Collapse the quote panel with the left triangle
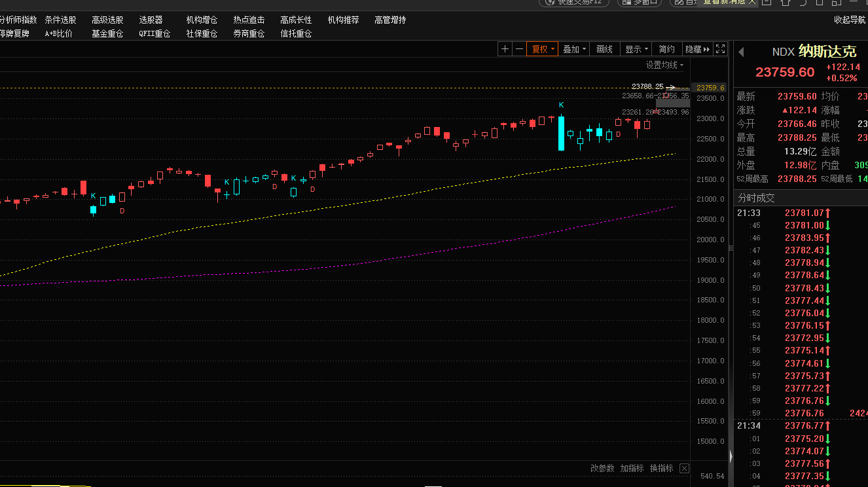Screen dimensions: 868x487 pyautogui.click(x=742, y=52)
